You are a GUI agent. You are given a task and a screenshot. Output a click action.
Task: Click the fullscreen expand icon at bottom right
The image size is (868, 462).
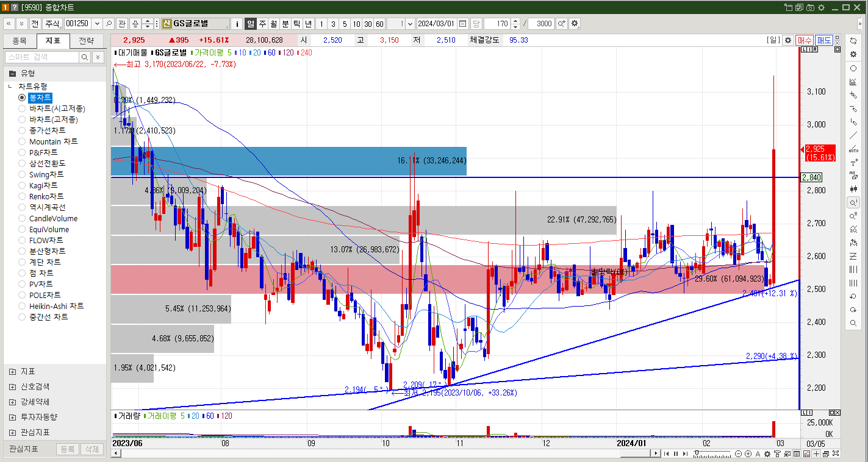pyautogui.click(x=836, y=453)
